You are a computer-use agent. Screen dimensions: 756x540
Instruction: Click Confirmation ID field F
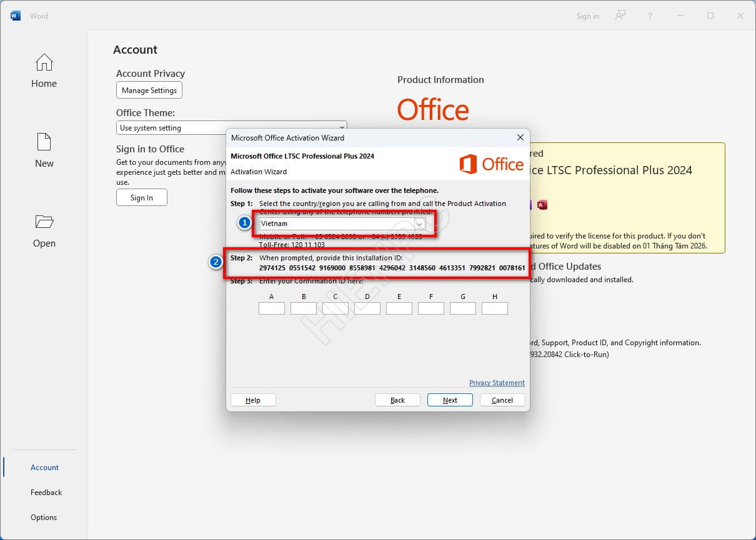coord(431,308)
